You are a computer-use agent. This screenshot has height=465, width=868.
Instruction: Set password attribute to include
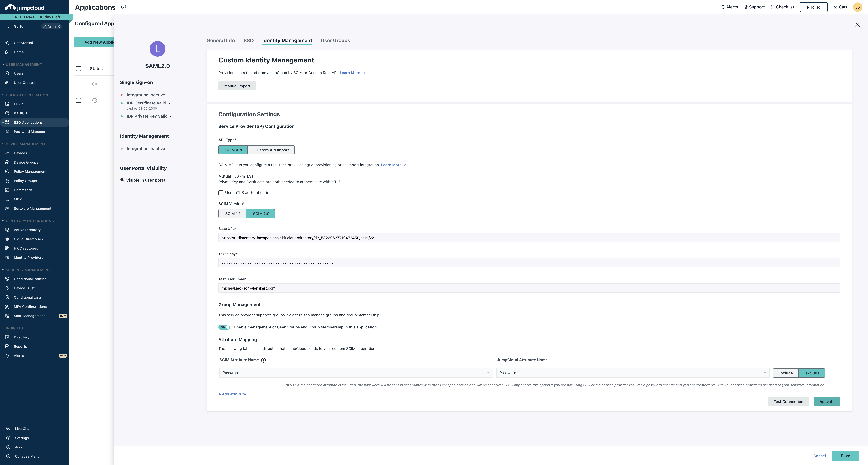pyautogui.click(x=786, y=373)
